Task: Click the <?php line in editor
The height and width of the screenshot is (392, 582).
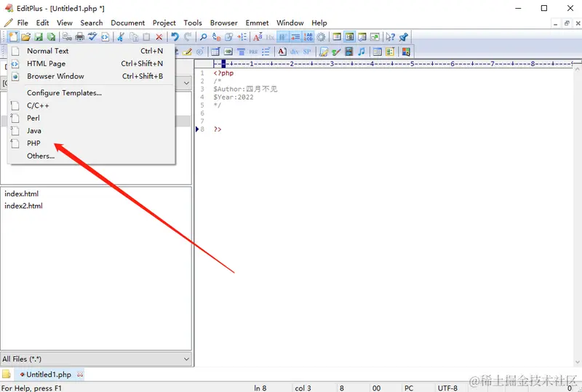Action: pyautogui.click(x=223, y=73)
